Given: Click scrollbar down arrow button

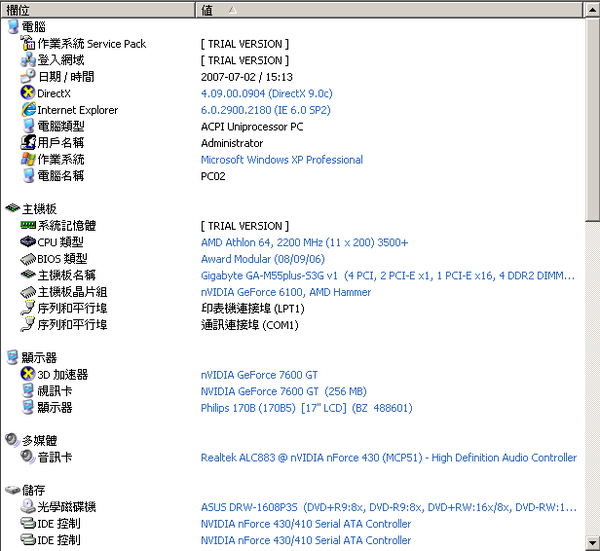Looking at the screenshot, I should tap(592, 543).
